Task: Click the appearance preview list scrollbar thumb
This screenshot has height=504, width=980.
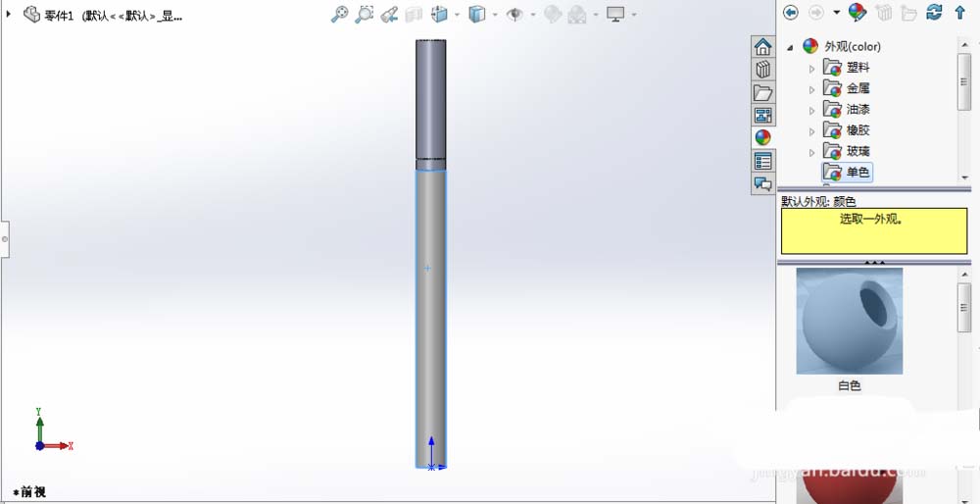Action: click(x=963, y=308)
